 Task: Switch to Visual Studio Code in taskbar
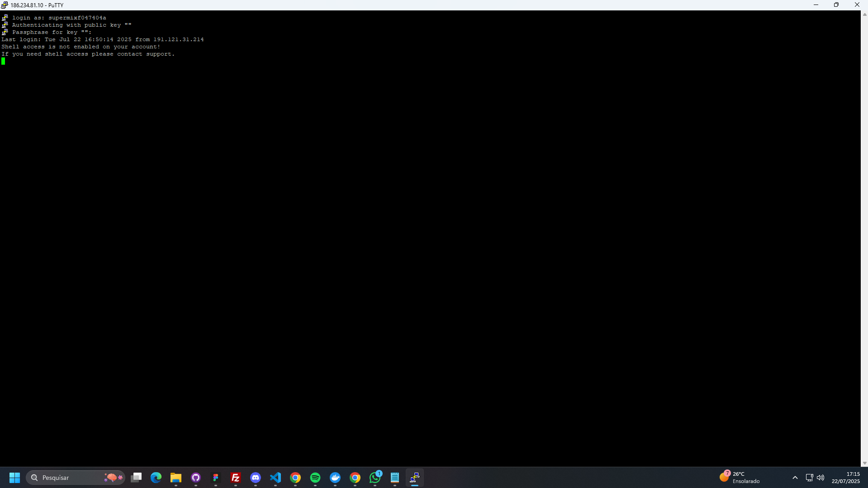pyautogui.click(x=275, y=478)
